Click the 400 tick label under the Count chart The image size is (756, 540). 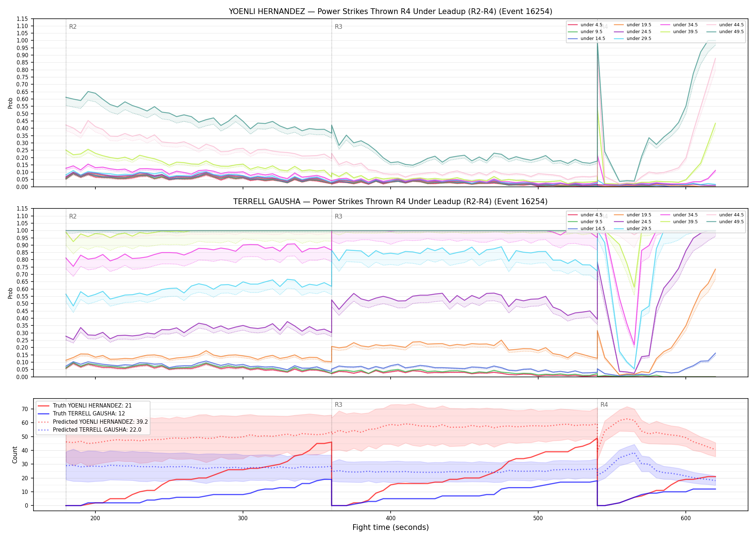click(x=391, y=518)
